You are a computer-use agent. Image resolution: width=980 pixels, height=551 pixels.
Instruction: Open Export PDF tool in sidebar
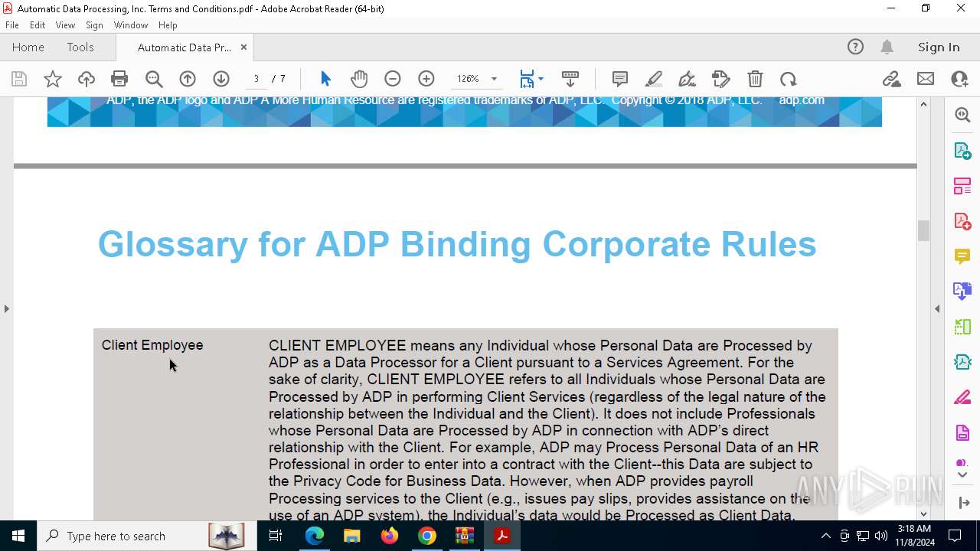[x=962, y=150]
